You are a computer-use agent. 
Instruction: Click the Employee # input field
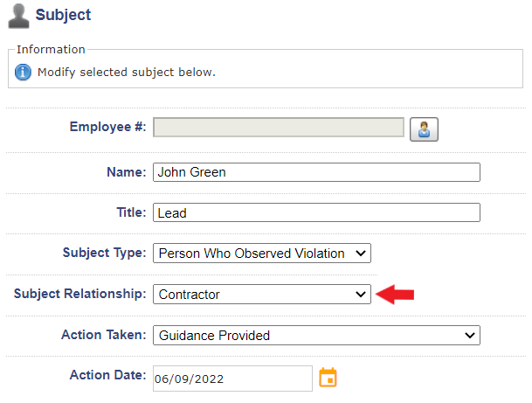click(279, 128)
